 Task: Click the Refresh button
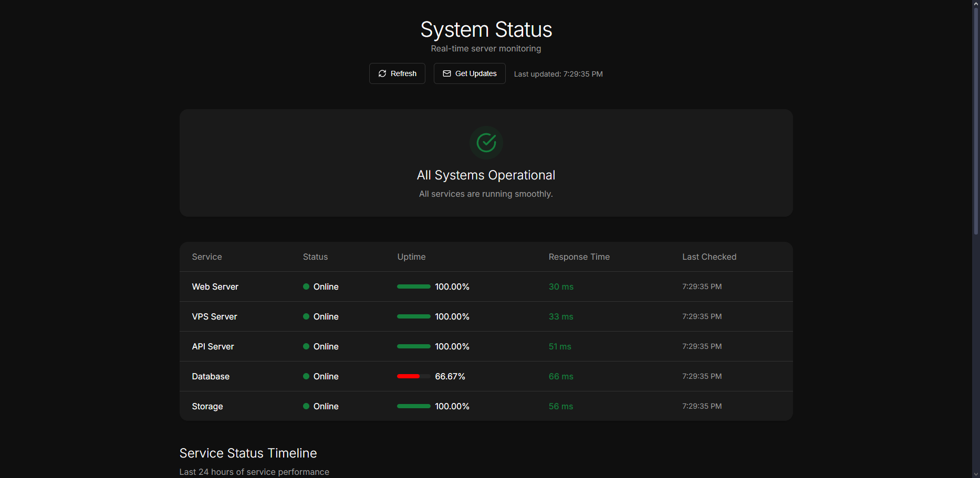pyautogui.click(x=397, y=73)
